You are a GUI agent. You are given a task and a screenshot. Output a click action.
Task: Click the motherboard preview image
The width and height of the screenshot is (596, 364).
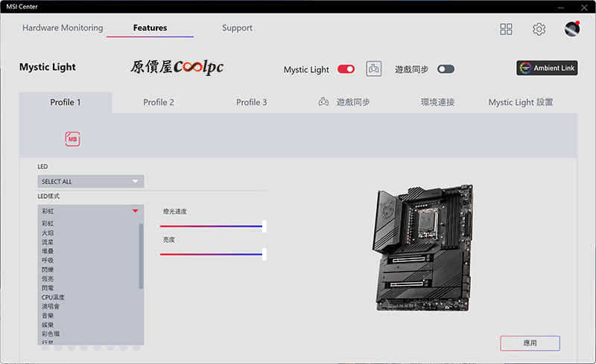click(x=422, y=248)
